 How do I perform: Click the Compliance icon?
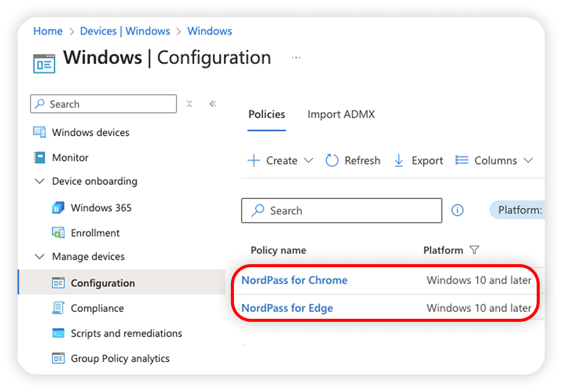click(x=58, y=308)
